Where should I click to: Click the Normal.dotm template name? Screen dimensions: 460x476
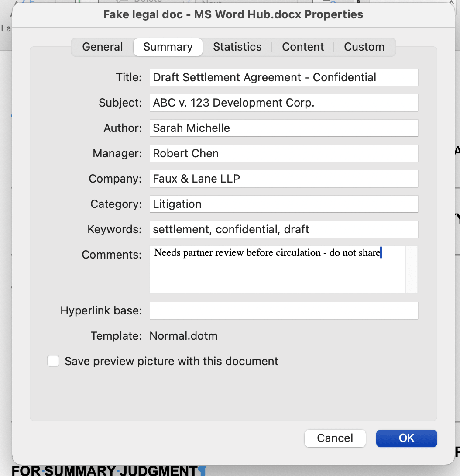tap(183, 336)
